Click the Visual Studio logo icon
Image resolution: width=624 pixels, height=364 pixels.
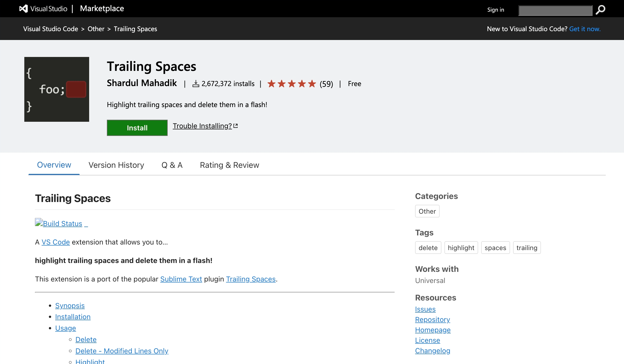[x=24, y=9]
